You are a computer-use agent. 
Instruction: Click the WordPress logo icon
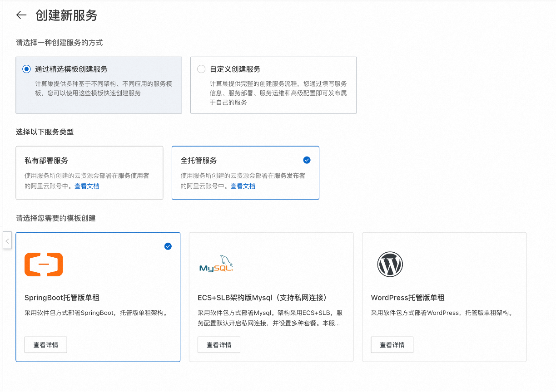(x=390, y=265)
